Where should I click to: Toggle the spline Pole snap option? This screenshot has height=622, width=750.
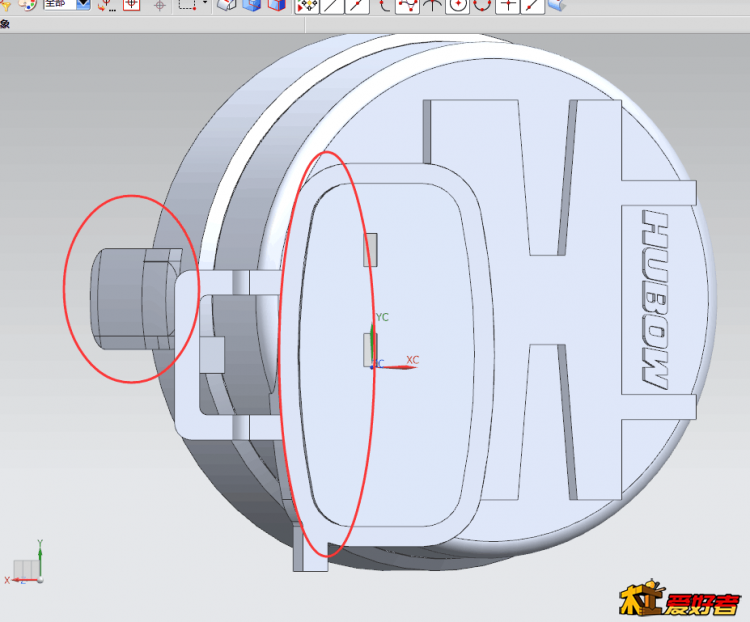coord(408,6)
